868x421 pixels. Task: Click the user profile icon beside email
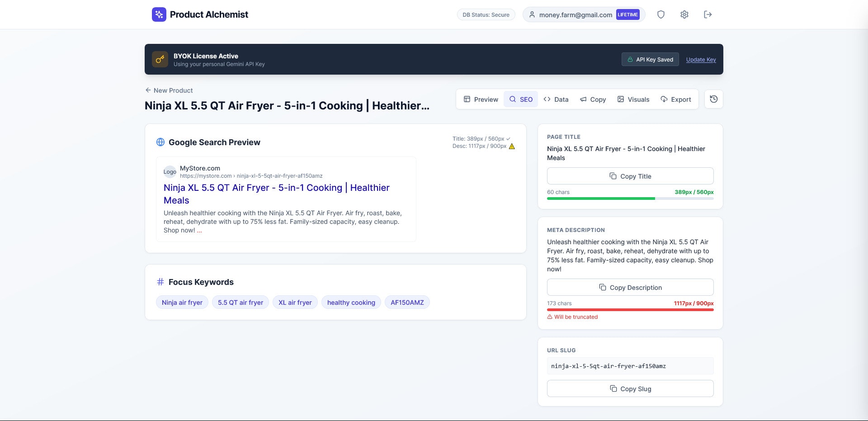click(532, 14)
